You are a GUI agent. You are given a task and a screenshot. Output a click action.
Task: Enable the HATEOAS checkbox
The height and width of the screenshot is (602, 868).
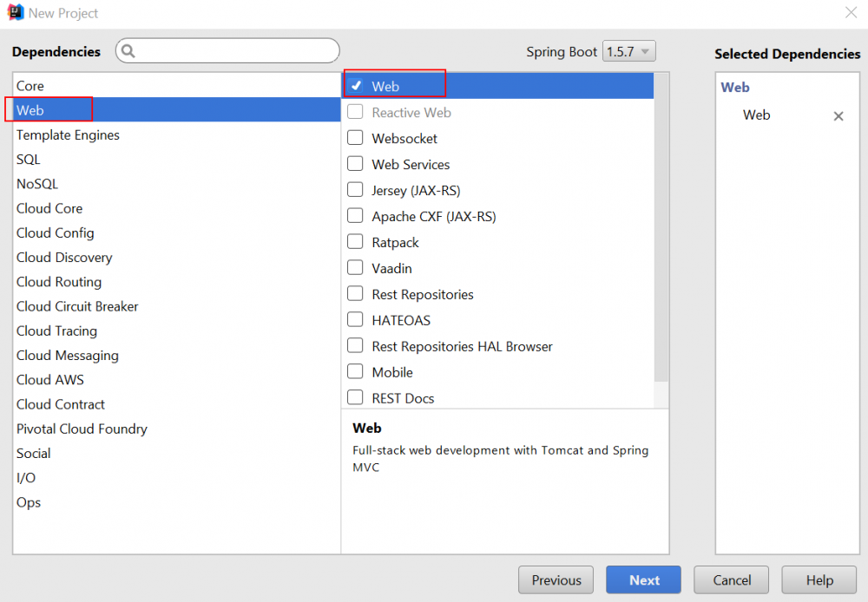pos(355,320)
